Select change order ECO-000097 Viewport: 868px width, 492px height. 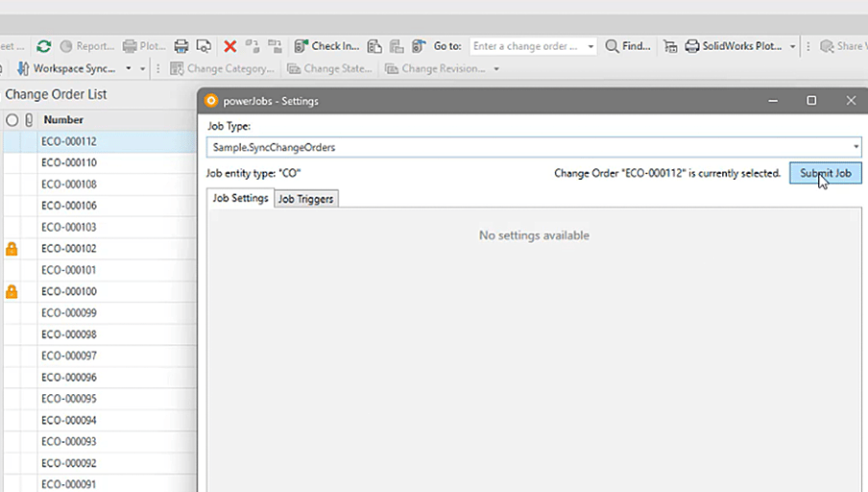pyautogui.click(x=68, y=356)
